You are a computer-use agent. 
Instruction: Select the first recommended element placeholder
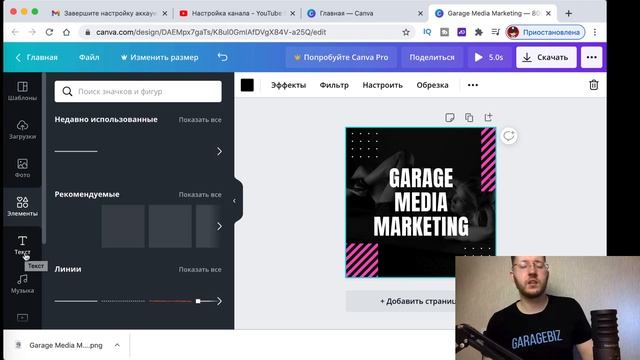tap(123, 226)
